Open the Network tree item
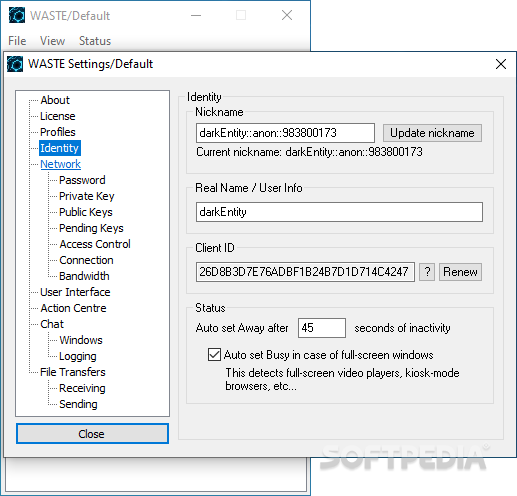This screenshot has height=496, width=517. pos(60,164)
